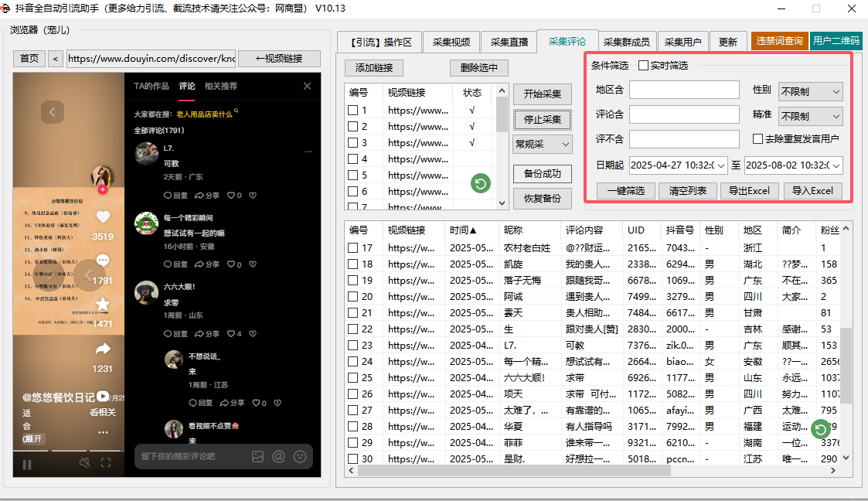868x501 pixels.
Task: Click the green 用户二维码 button
Action: point(836,41)
